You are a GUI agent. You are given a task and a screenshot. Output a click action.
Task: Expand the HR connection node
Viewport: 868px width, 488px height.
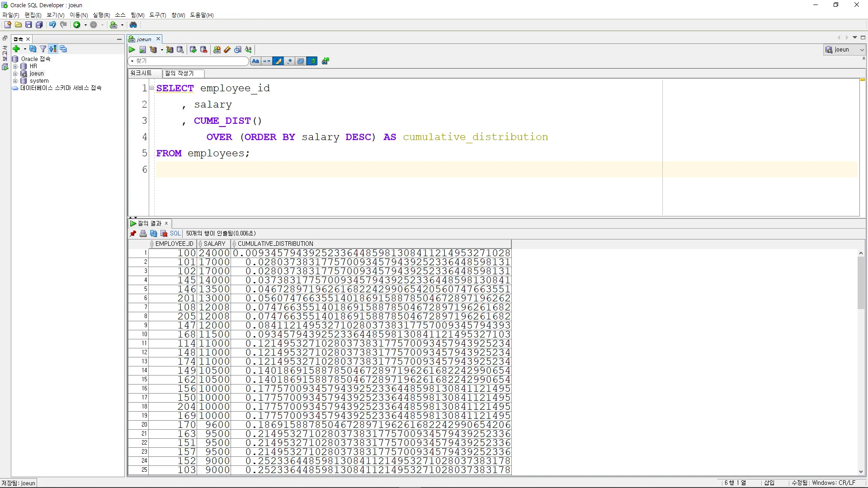click(x=15, y=66)
